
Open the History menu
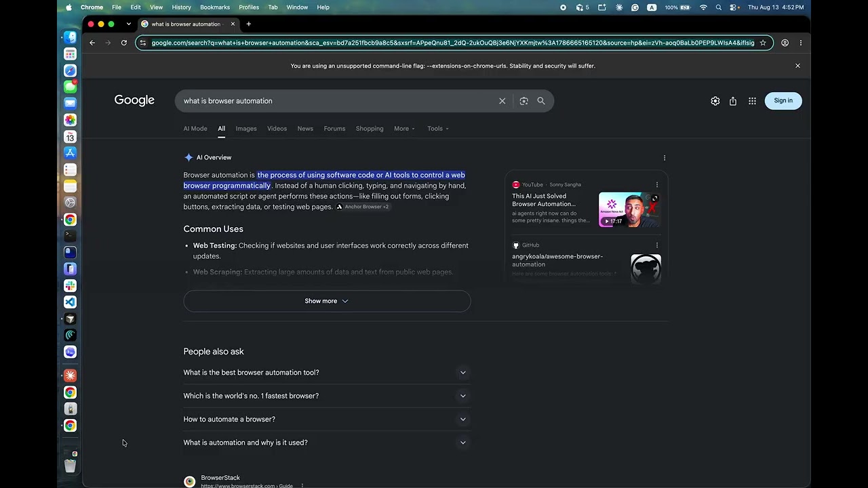181,7
